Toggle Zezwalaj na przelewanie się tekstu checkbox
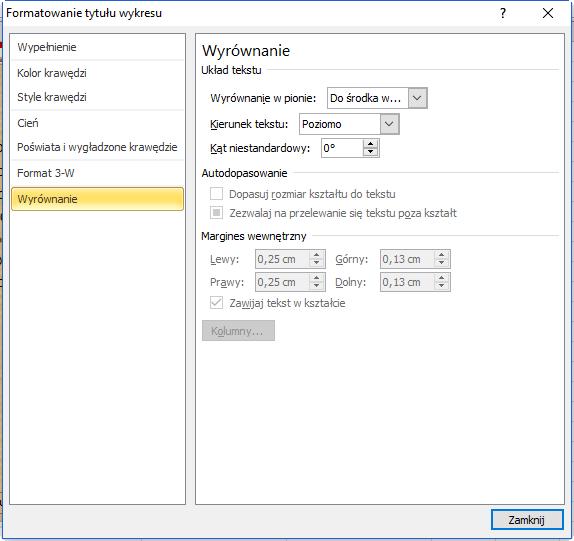Viewport: 574px width, 541px height. coord(216,212)
